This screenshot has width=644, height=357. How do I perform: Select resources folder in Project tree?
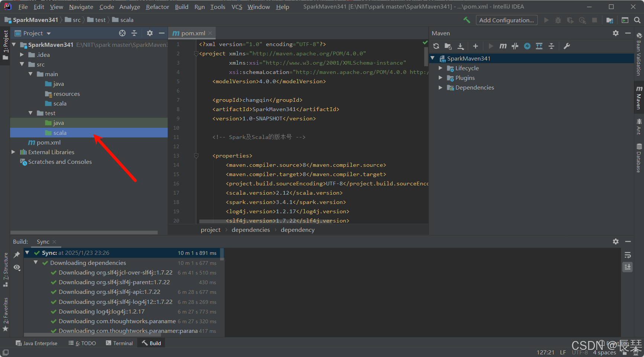coord(67,94)
